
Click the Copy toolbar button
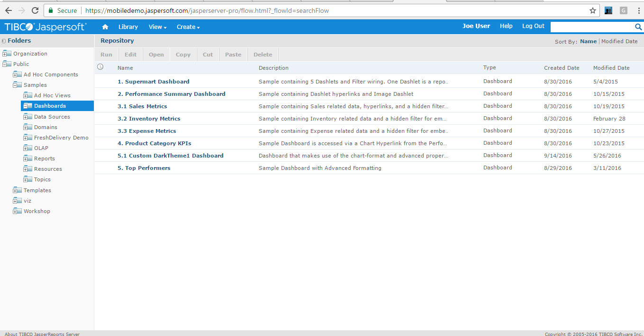183,55
